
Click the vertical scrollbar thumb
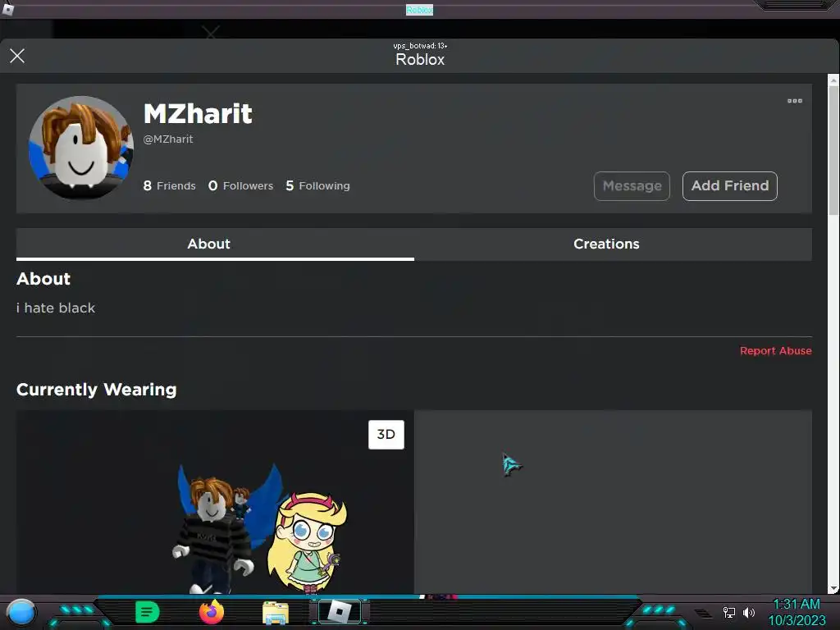pos(833,151)
